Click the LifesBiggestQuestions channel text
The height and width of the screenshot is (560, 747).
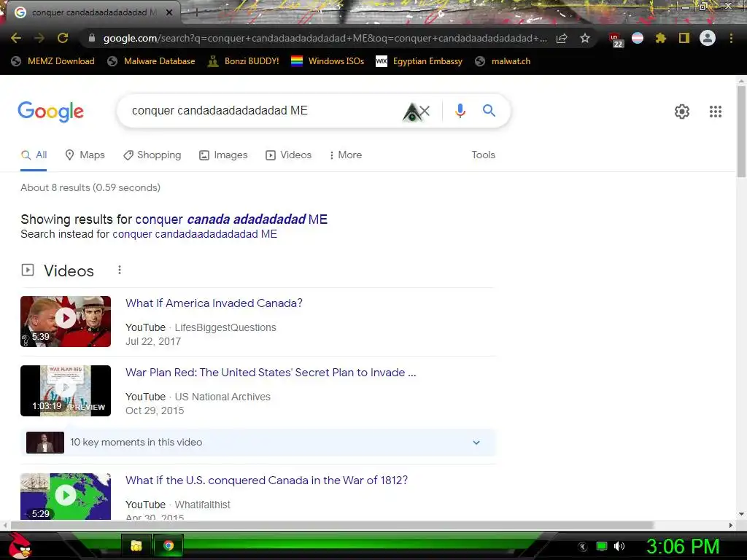point(225,327)
